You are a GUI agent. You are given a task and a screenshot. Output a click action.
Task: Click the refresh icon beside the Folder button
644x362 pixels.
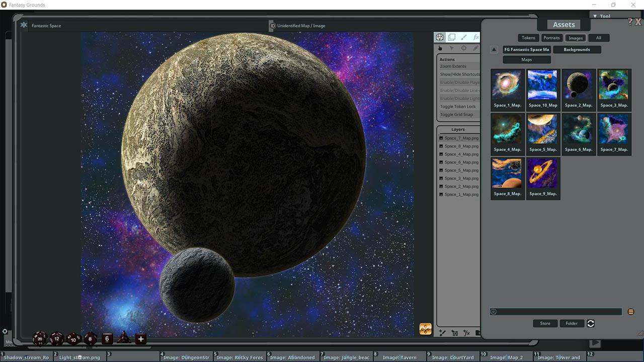[590, 323]
